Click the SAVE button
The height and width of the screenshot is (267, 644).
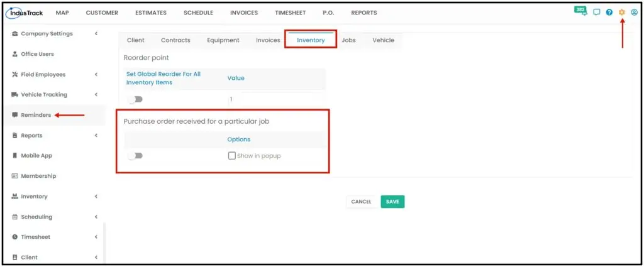(392, 202)
